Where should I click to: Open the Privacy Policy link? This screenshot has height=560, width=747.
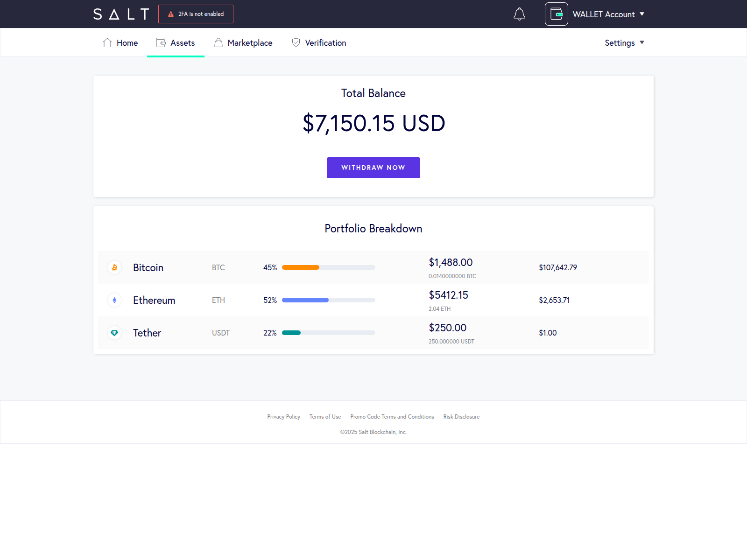[x=283, y=417]
